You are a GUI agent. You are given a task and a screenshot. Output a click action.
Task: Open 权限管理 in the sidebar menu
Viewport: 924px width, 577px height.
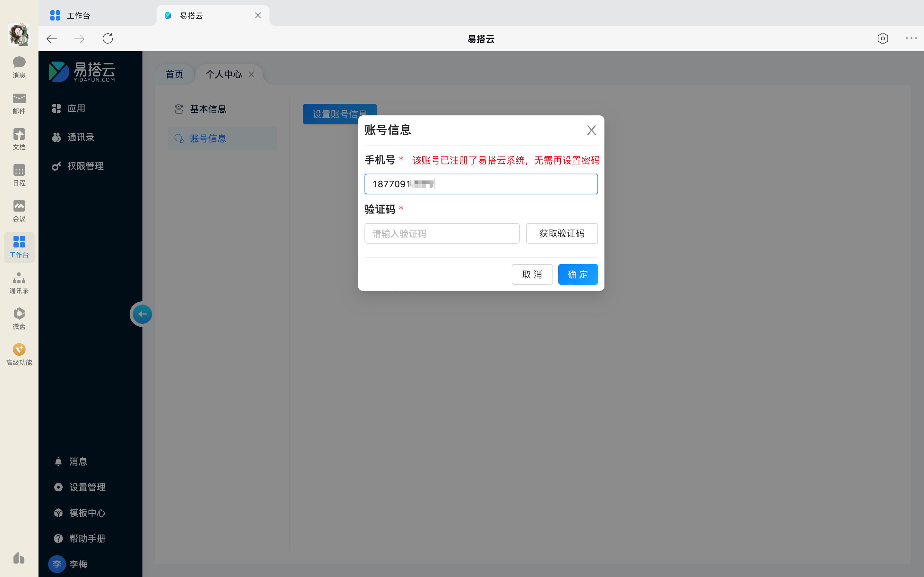point(85,166)
